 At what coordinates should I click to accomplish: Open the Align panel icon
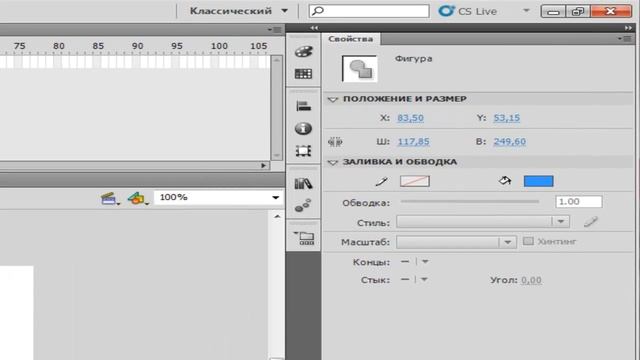[x=303, y=106]
